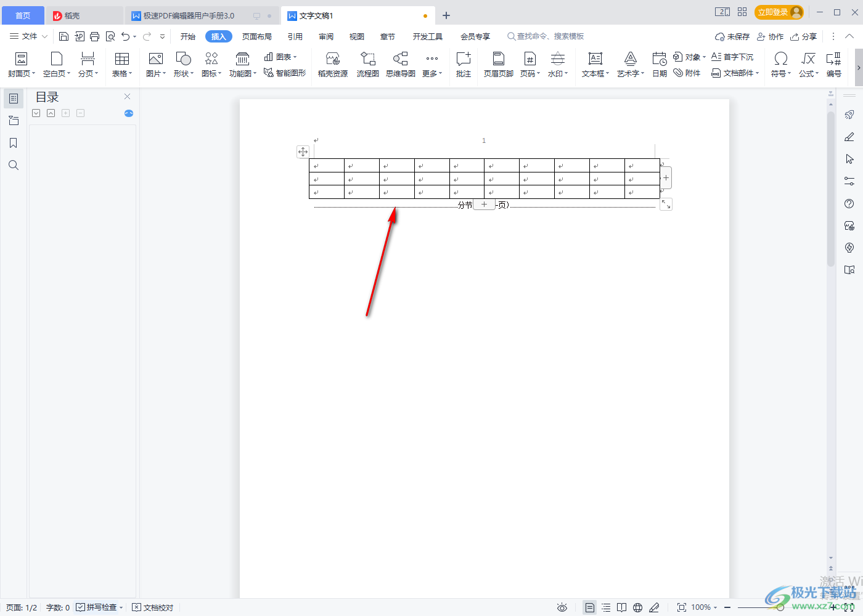Toggle 拼写检查 spell check

point(99,607)
